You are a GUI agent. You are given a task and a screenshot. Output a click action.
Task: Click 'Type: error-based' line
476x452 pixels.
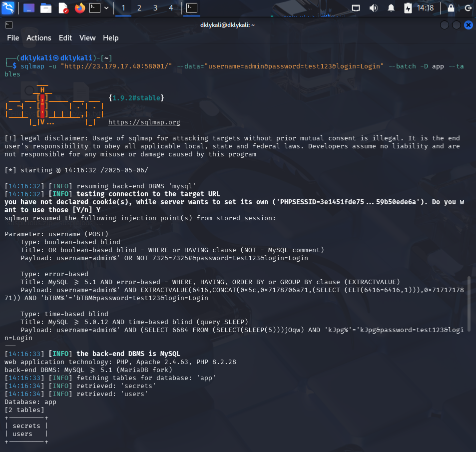pyautogui.click(x=54, y=274)
